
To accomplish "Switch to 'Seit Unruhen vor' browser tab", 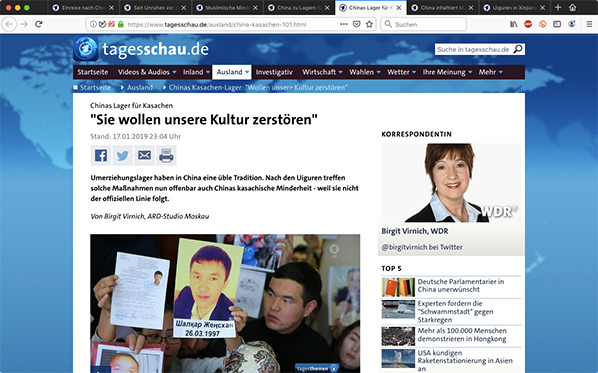I will coord(155,8).
